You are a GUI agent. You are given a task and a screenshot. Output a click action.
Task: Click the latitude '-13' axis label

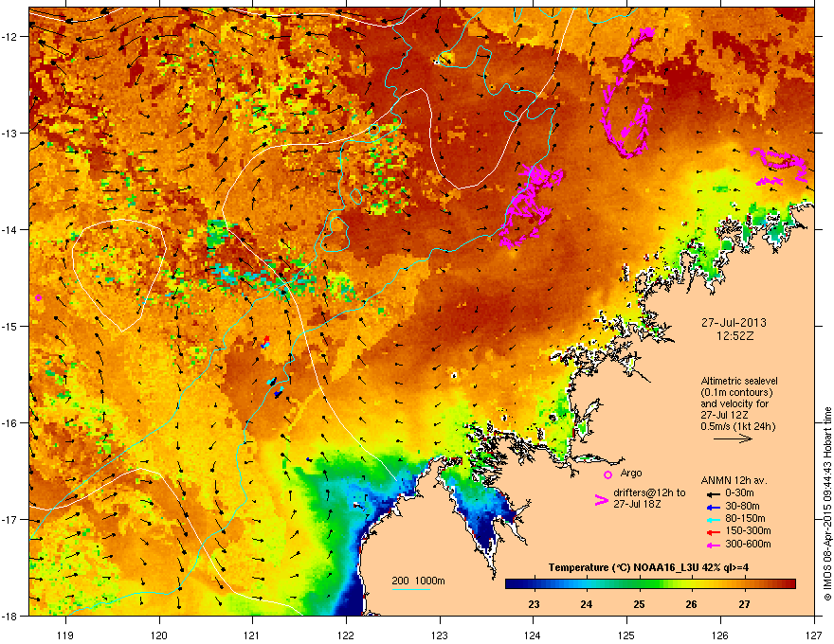tap(10, 133)
